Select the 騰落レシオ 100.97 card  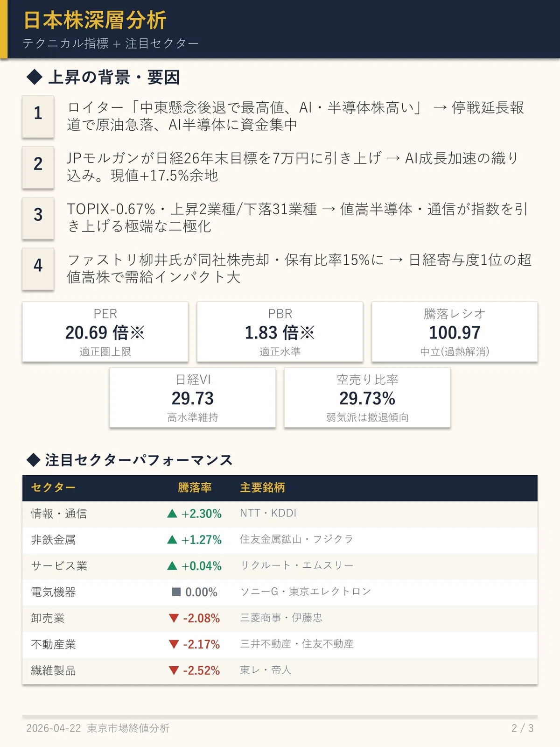coord(455,332)
